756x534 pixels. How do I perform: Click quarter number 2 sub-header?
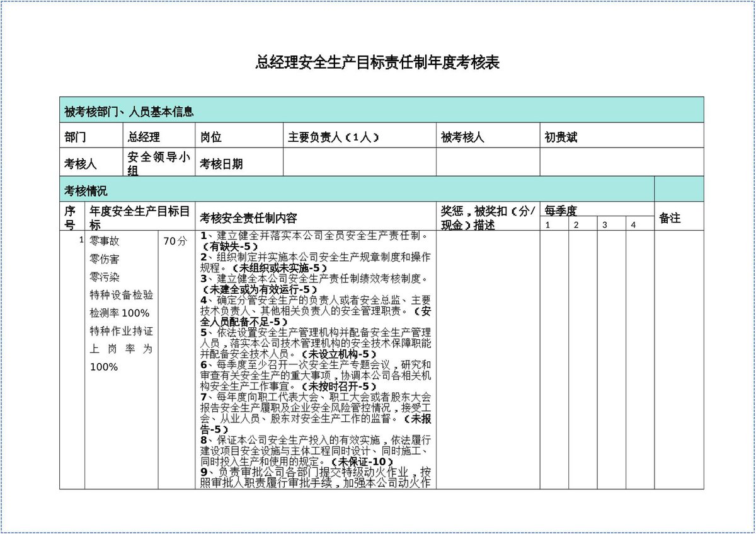click(583, 224)
